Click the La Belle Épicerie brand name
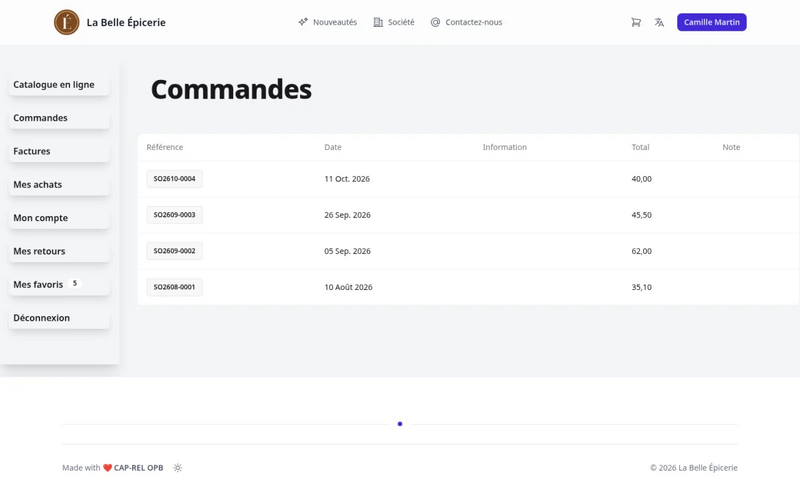800x500 pixels. (x=126, y=22)
